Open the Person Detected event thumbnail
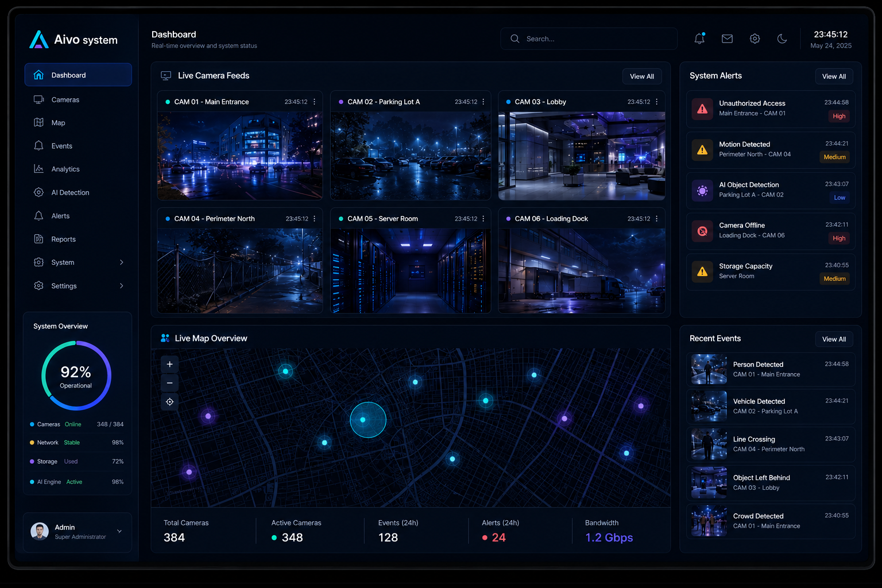The height and width of the screenshot is (588, 882). click(709, 369)
